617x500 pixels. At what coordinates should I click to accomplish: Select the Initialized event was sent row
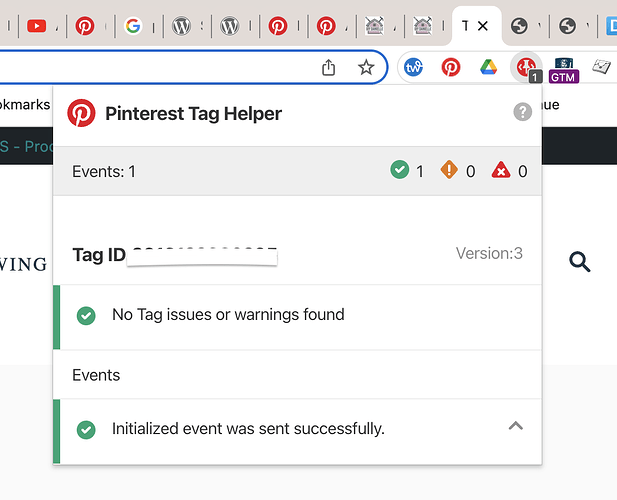(x=297, y=431)
